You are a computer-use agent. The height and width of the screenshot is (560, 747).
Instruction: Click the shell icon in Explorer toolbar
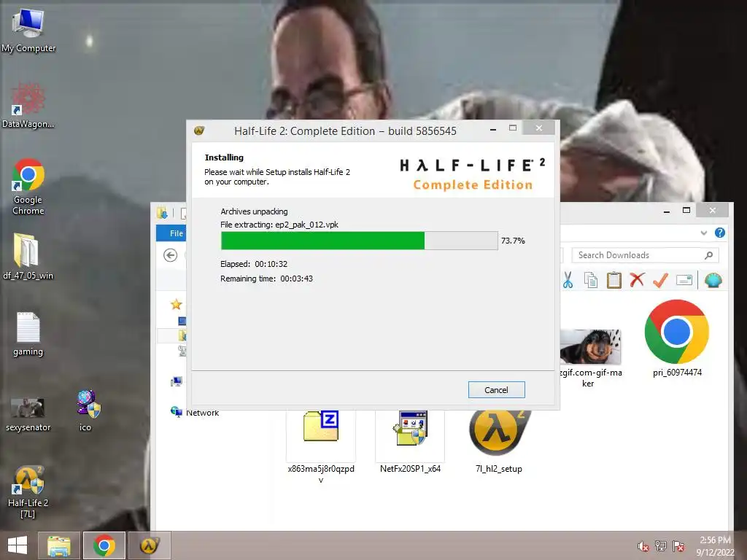pyautogui.click(x=713, y=280)
